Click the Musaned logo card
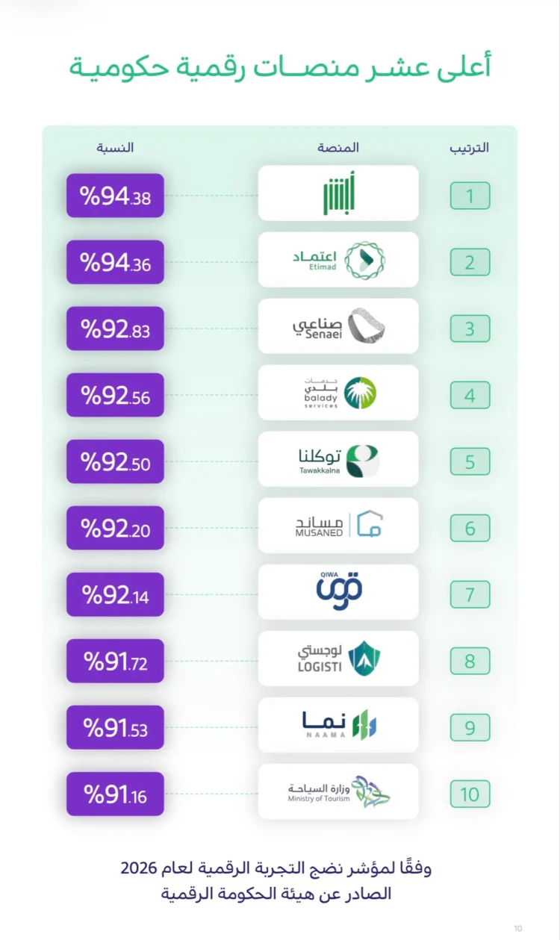This screenshot has height=940, width=560. click(338, 526)
